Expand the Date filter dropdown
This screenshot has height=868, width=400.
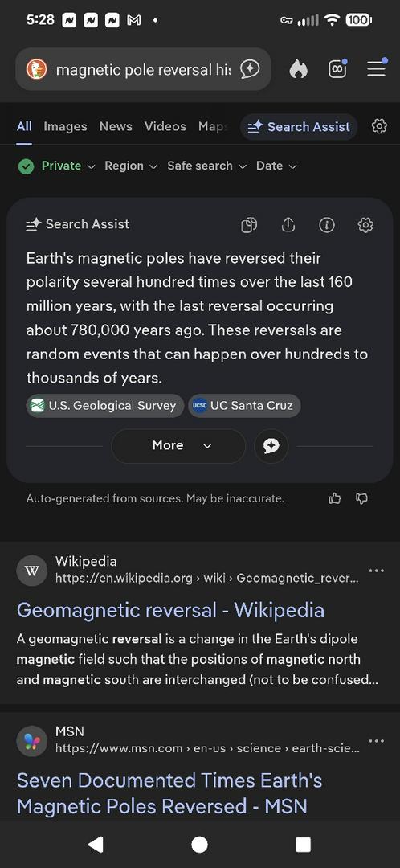pyautogui.click(x=276, y=166)
